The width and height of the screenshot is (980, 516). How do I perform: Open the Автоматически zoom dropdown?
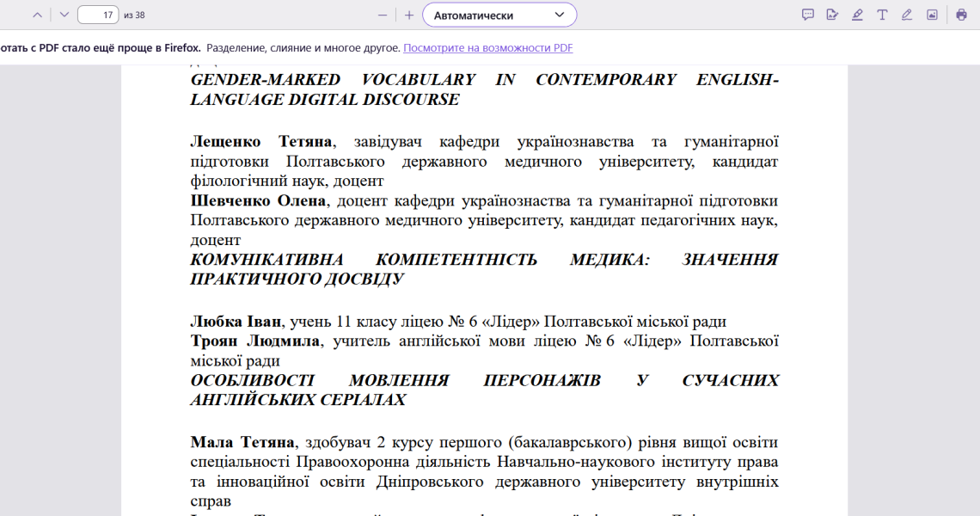point(499,15)
